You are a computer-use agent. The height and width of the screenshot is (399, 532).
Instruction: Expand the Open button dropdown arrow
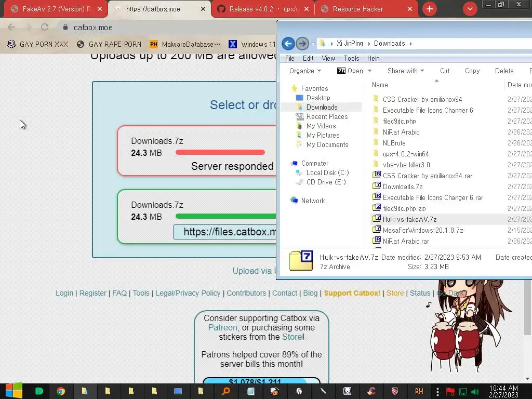370,71
